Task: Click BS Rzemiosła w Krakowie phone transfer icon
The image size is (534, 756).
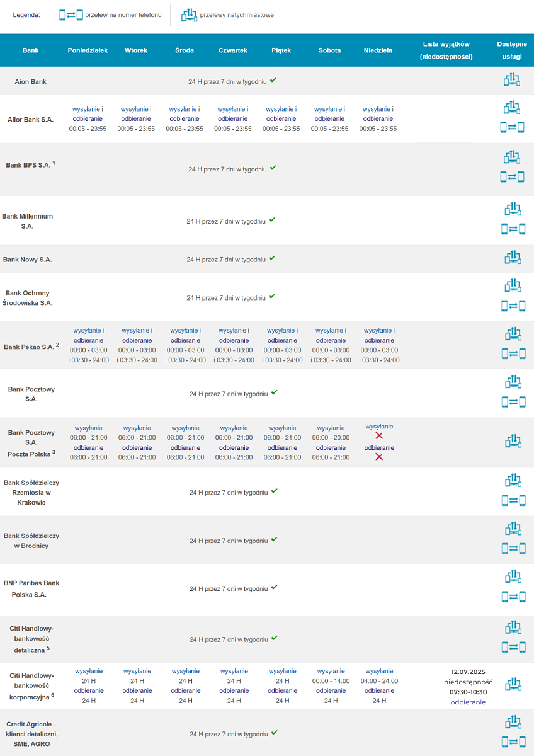Action: (x=513, y=500)
